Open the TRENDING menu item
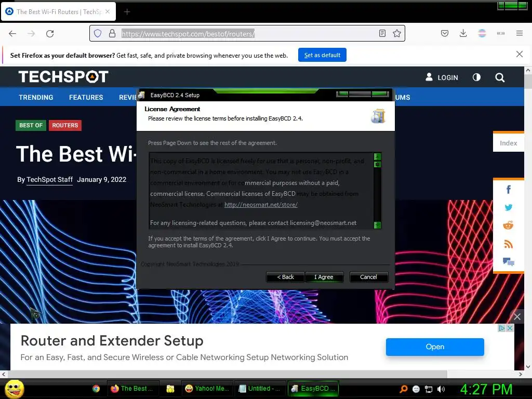 pos(36,97)
